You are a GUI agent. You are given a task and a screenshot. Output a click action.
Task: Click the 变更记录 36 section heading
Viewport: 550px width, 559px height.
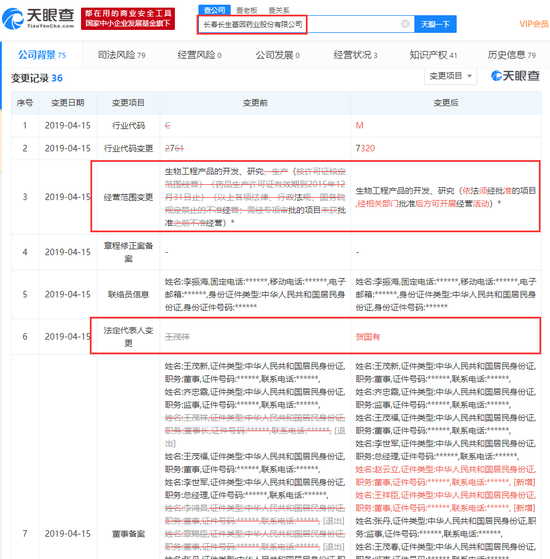[x=37, y=78]
